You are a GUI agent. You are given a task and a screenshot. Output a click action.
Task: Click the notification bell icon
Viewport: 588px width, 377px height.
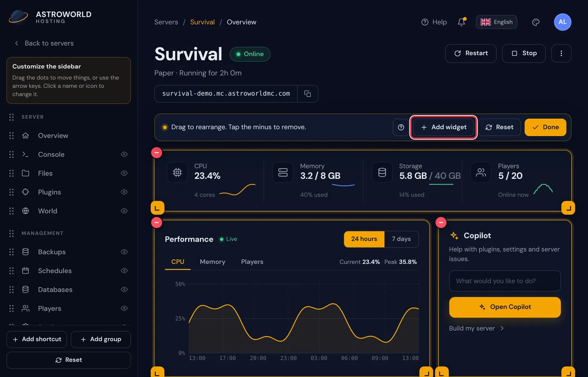coord(462,22)
